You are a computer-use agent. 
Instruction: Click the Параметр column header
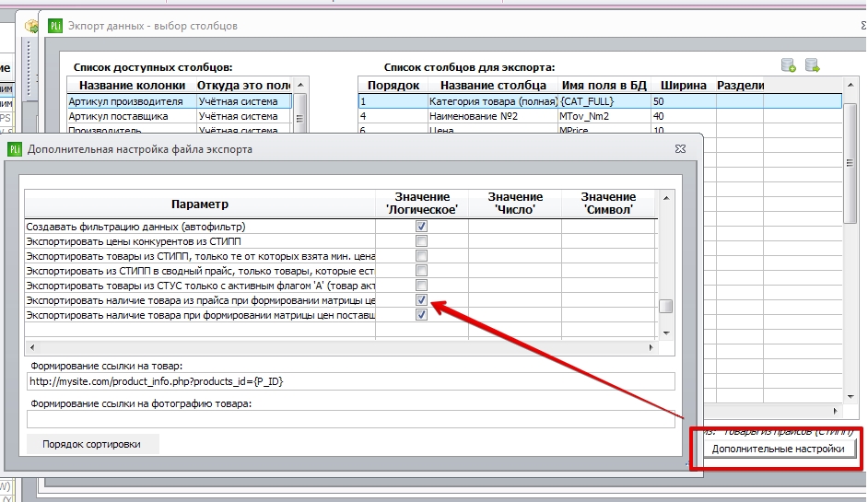point(200,204)
